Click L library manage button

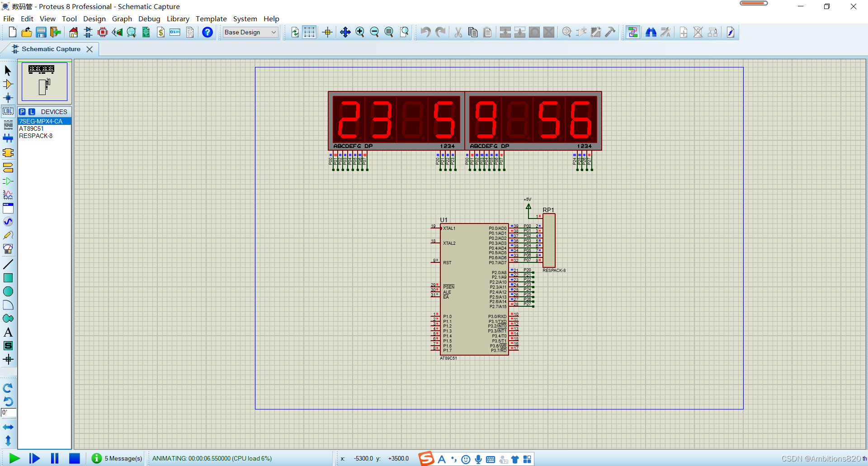tap(32, 112)
